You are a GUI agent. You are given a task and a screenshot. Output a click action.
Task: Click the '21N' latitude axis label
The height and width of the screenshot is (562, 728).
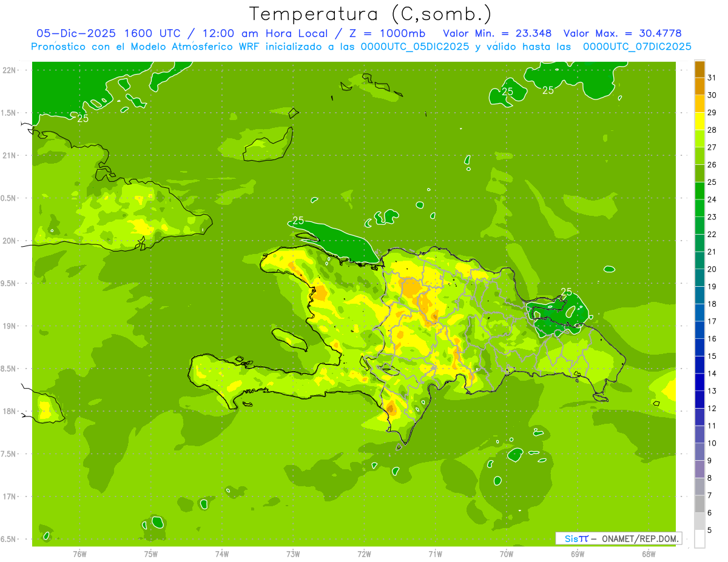[x=8, y=156]
